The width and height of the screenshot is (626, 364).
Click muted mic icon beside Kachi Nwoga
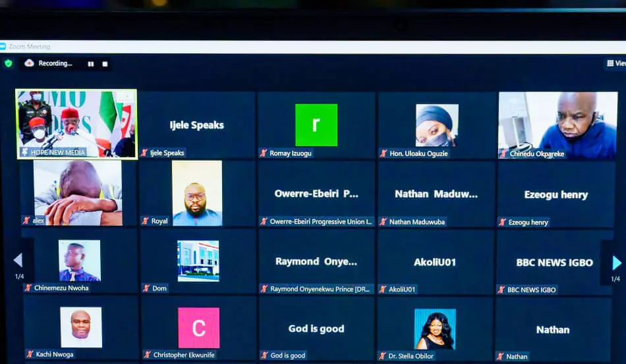pos(30,354)
